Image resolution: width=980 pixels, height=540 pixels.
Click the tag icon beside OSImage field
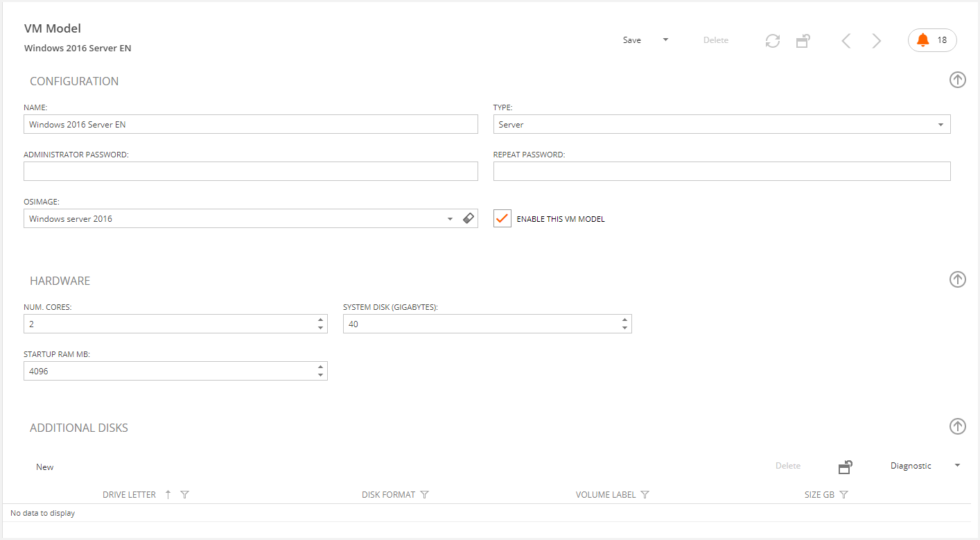click(468, 218)
